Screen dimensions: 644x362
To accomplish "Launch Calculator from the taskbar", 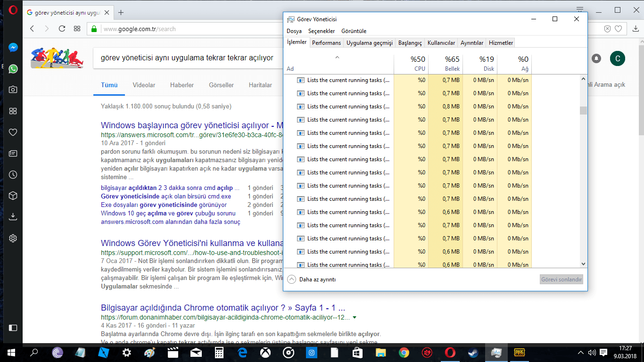I will [219, 353].
